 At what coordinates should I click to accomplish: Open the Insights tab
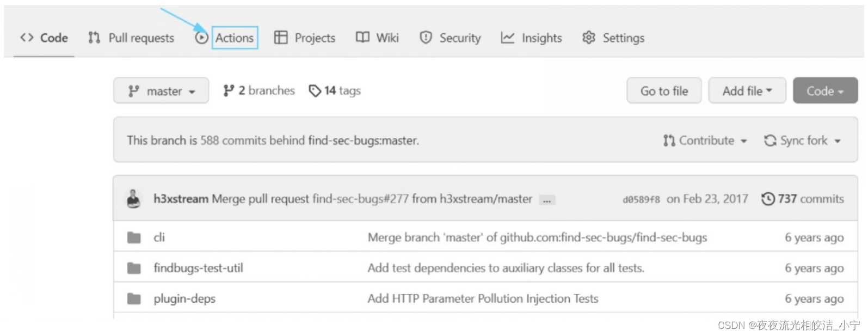point(531,38)
